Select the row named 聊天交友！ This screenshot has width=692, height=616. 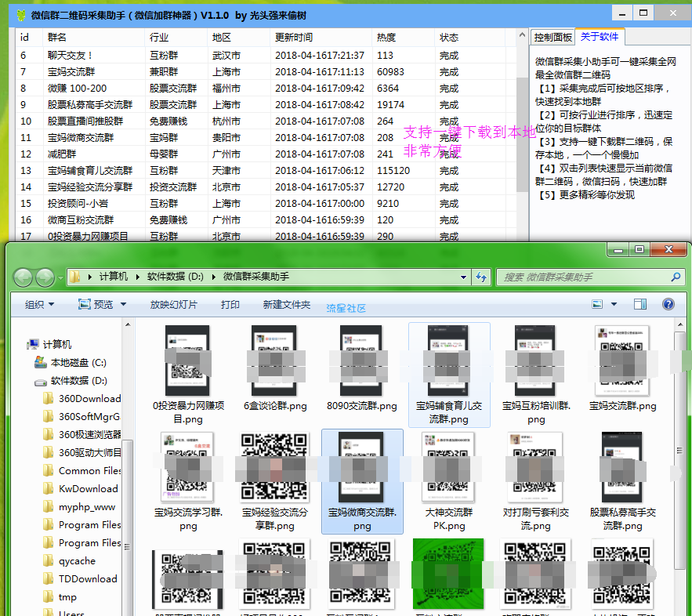tap(266, 56)
